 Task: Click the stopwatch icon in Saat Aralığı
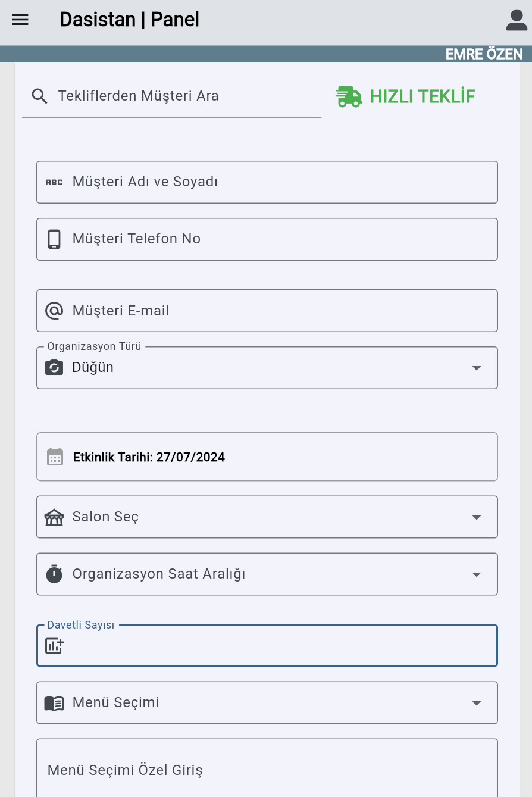(x=54, y=574)
